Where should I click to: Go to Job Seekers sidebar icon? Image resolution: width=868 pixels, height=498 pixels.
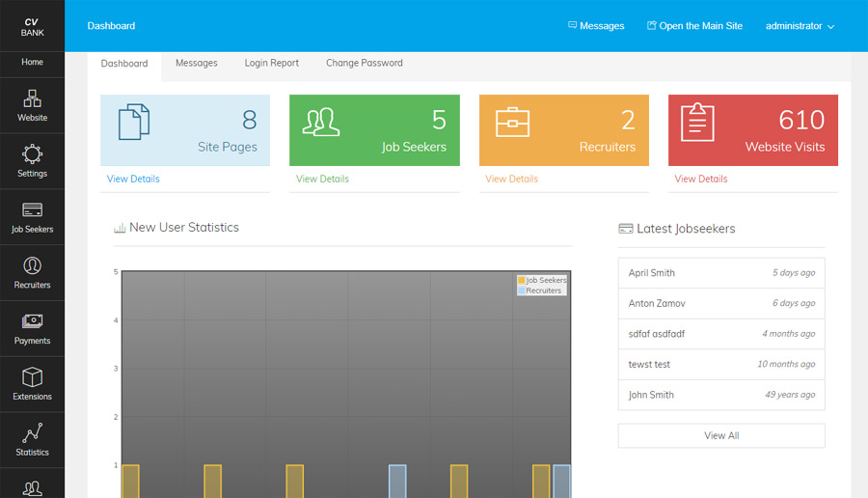[x=32, y=216]
